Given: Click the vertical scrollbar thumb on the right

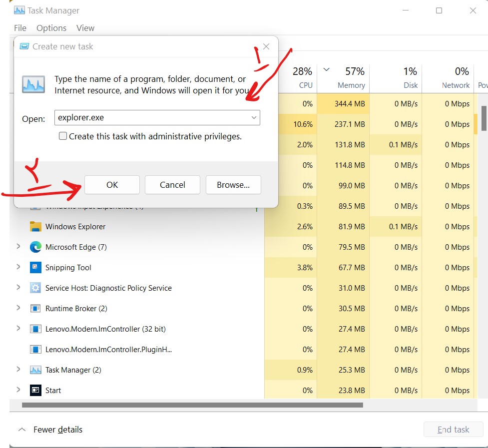Looking at the screenshot, I should [x=484, y=118].
